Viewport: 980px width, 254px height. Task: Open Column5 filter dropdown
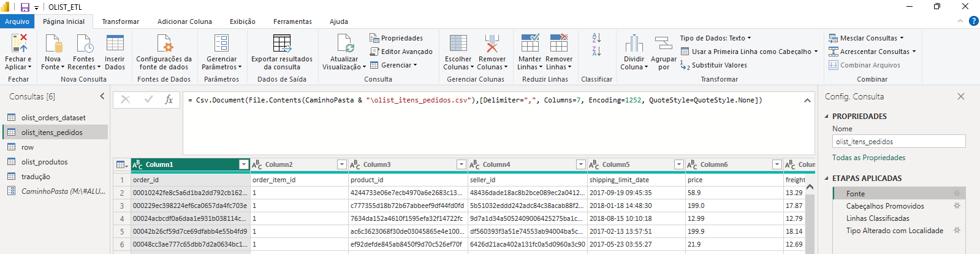pos(679,164)
